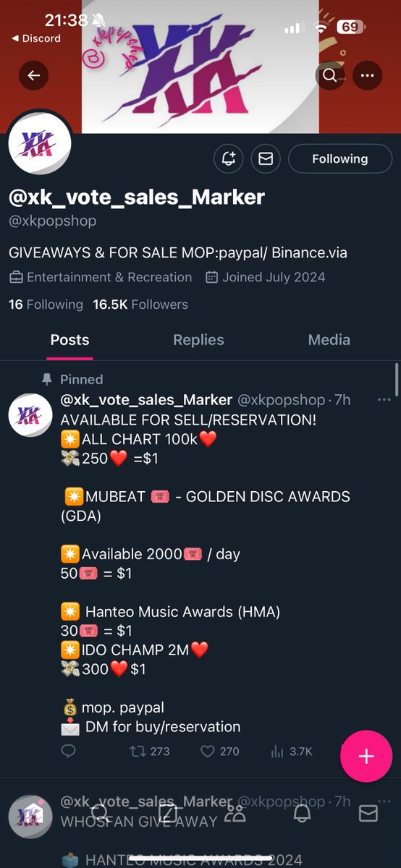Image resolution: width=401 pixels, height=868 pixels.
Task: Repost the pinned post with 273 reposts
Action: coord(149,752)
